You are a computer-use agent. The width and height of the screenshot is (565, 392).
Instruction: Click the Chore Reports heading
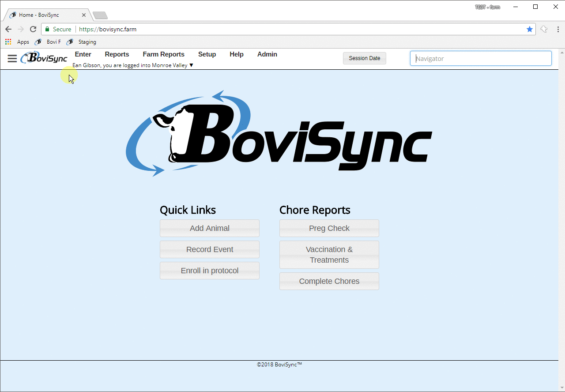(315, 210)
